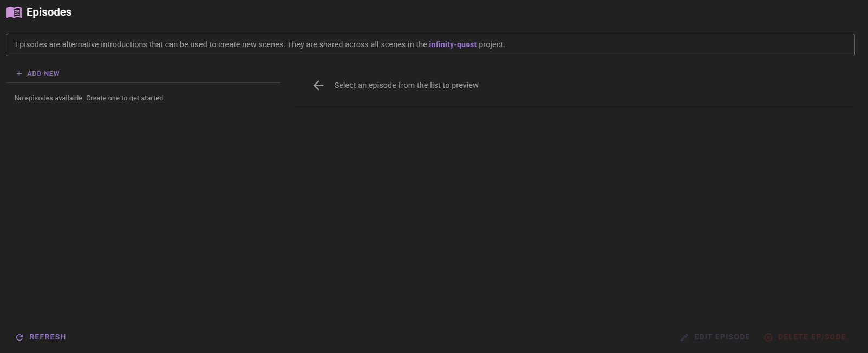The width and height of the screenshot is (868, 353).
Task: Click the left arrow icon in preview panel
Action: [318, 85]
